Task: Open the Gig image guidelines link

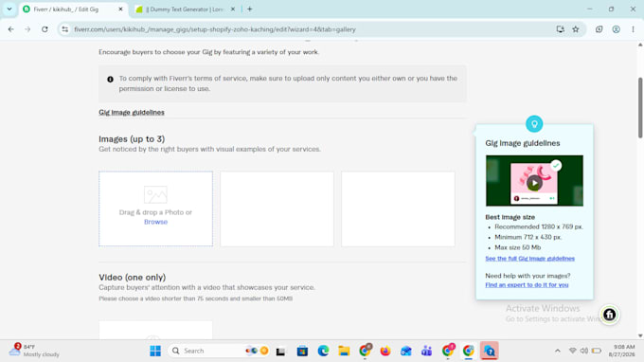Action: 132,112
